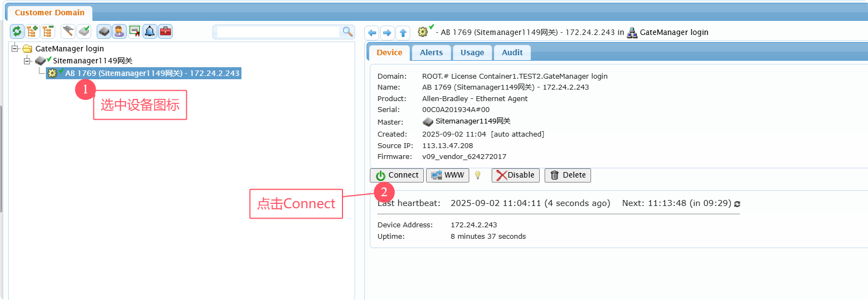868x300 pixels.
Task: Switch to the Alerts tab
Action: click(432, 52)
